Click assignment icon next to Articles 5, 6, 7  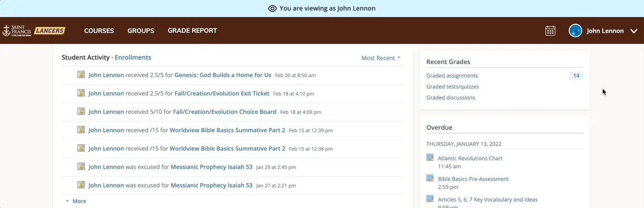point(430,199)
